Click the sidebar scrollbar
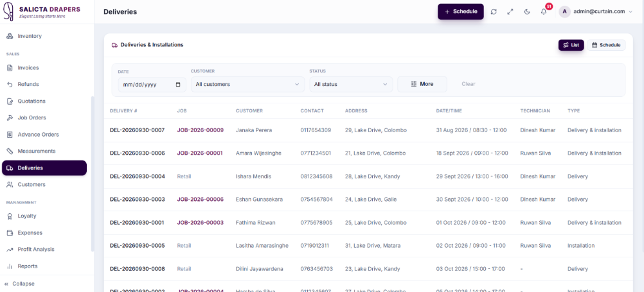The width and height of the screenshot is (644, 292). coord(93,174)
